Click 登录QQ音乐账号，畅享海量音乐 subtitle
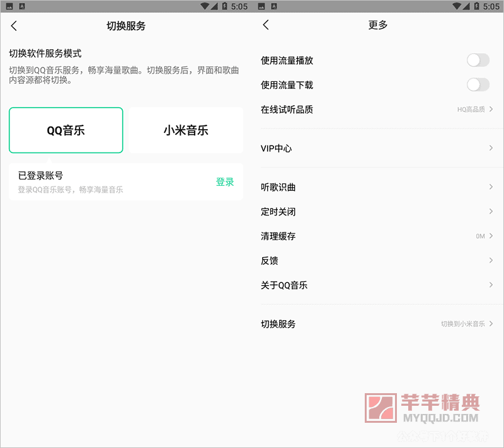Screen dimensions: 504x448 [71, 190]
